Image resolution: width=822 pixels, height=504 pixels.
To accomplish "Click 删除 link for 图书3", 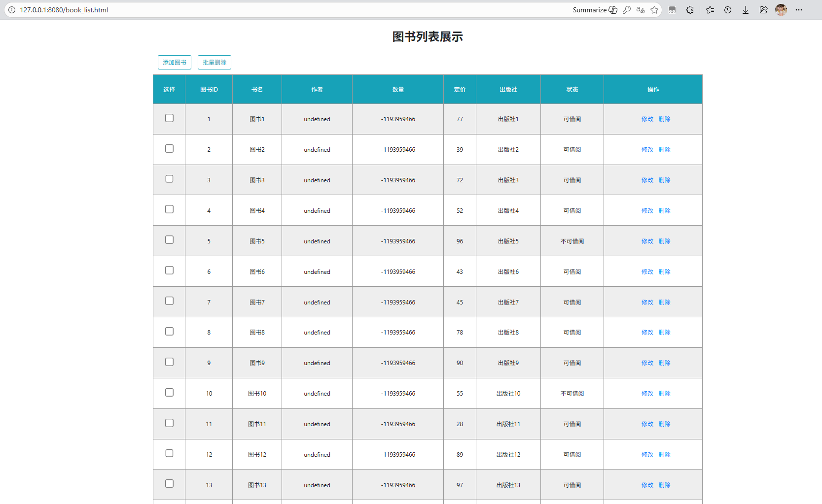I will pos(664,180).
